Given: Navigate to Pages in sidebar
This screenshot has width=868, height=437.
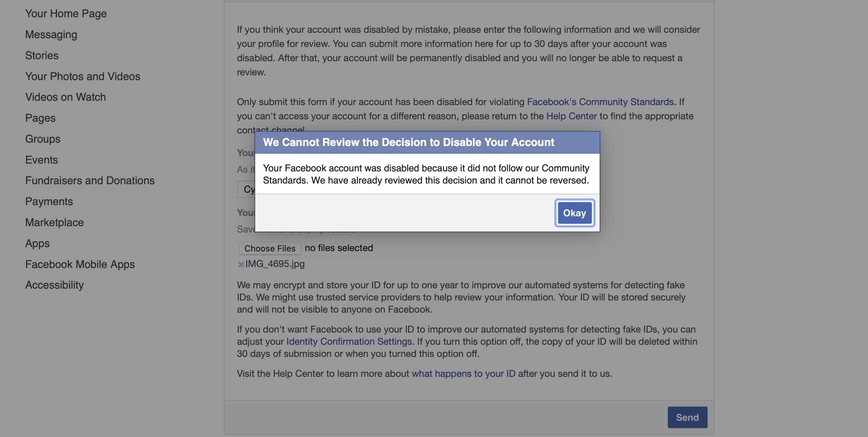Looking at the screenshot, I should 40,118.
